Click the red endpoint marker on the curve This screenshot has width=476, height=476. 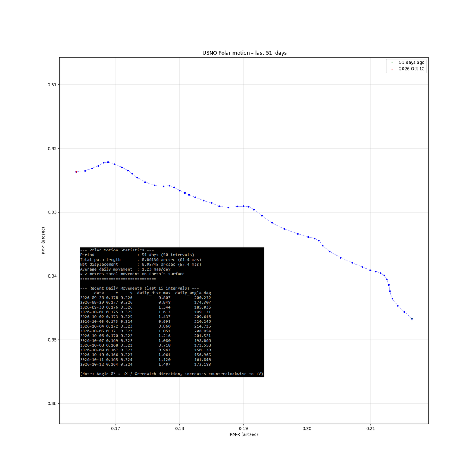coord(76,172)
